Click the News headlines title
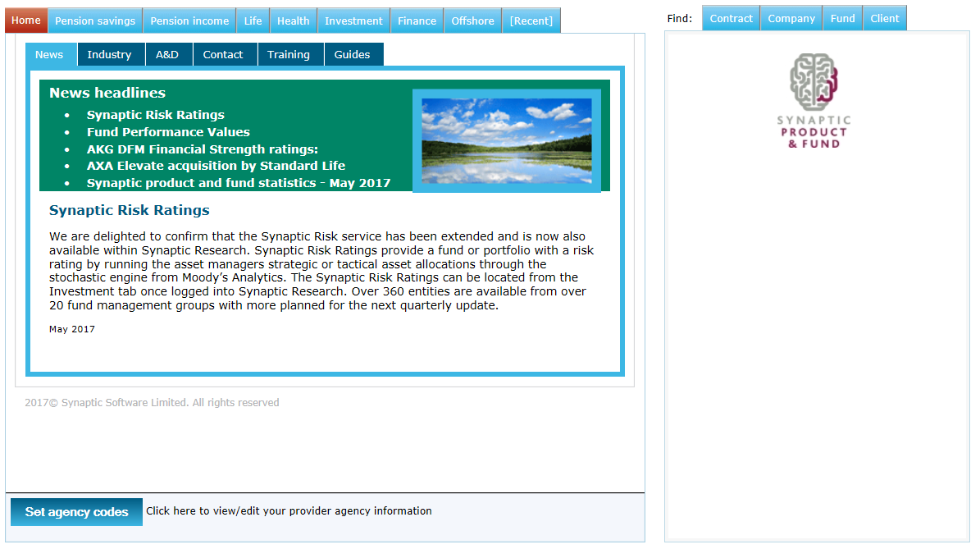Viewport: 980px width, 549px height. coord(107,93)
